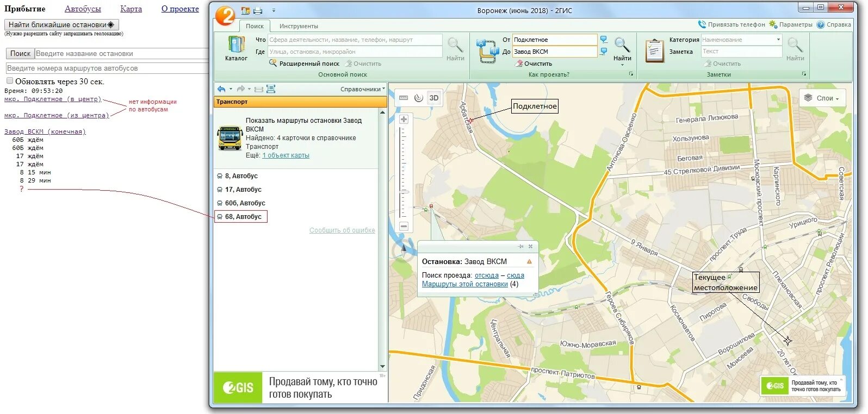
Task: Toggle the 3D map view
Action: tap(433, 98)
